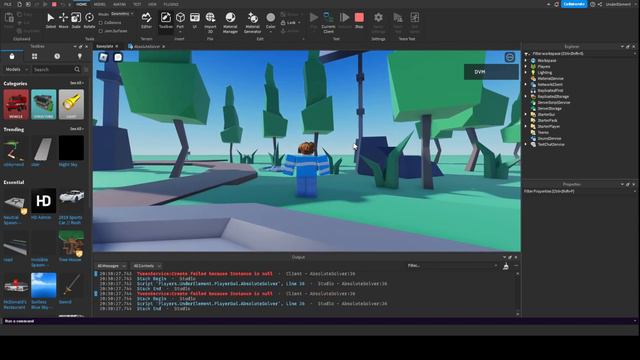The height and width of the screenshot is (360, 640).
Task: Open the Models category dropdown in toolbox
Action: coord(16,69)
